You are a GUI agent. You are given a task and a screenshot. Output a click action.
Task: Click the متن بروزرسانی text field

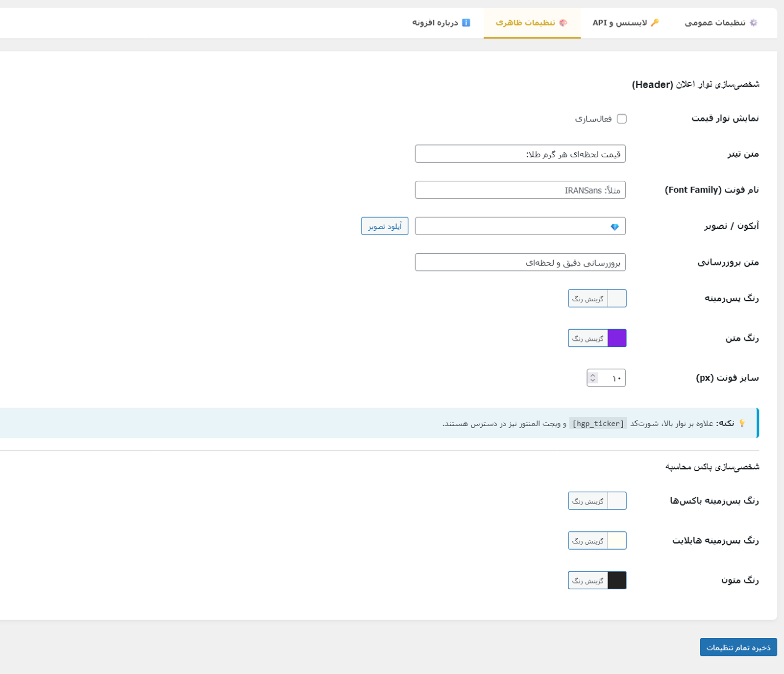pos(520,262)
